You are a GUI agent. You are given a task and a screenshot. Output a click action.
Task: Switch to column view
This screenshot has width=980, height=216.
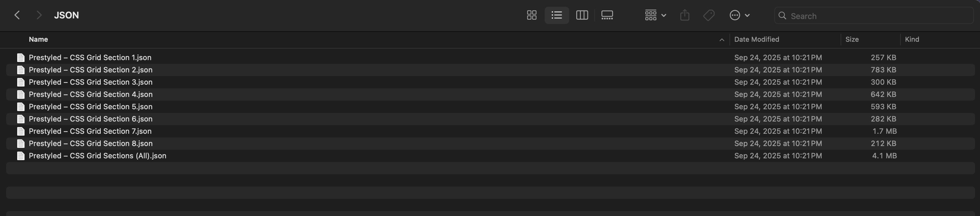(582, 15)
